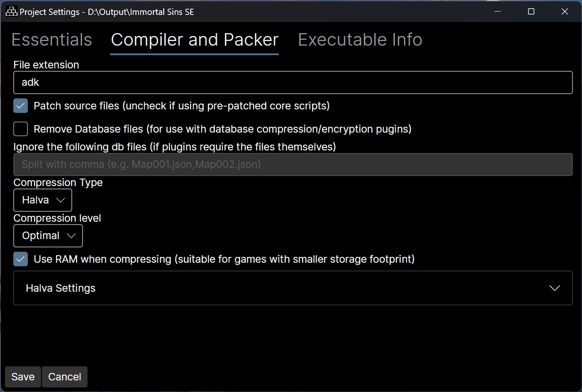Disable the Patch source files checkbox
Viewport: 582px width, 392px height.
(x=21, y=106)
